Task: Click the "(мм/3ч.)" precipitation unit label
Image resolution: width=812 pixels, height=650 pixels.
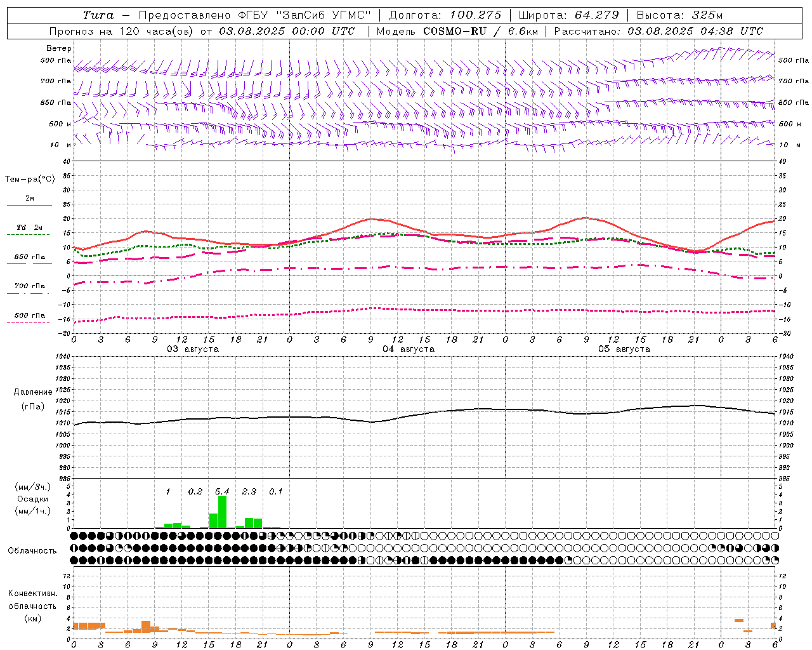Action: [x=33, y=487]
